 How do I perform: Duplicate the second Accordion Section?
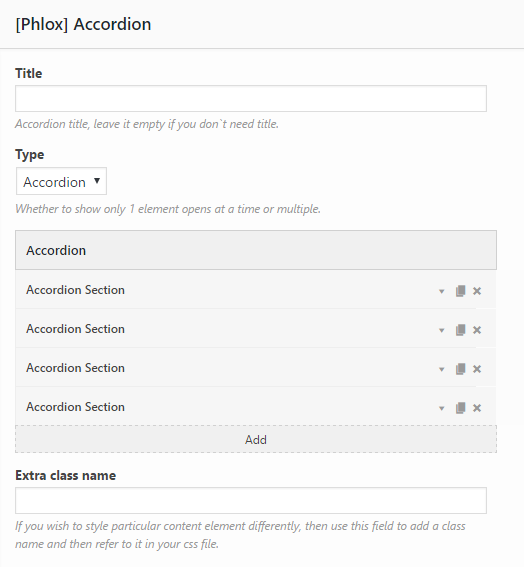click(x=460, y=330)
